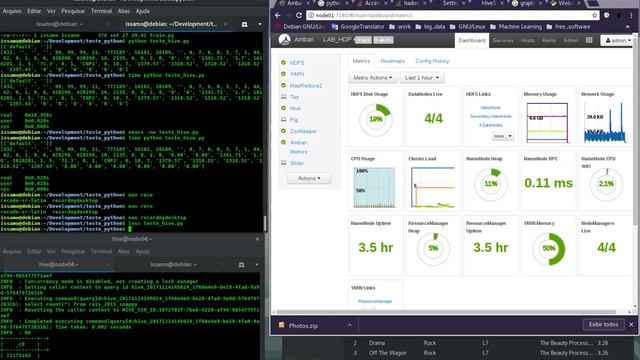Bookmark this page with the star icon
Screen dimensions: 640x360
tap(595, 16)
